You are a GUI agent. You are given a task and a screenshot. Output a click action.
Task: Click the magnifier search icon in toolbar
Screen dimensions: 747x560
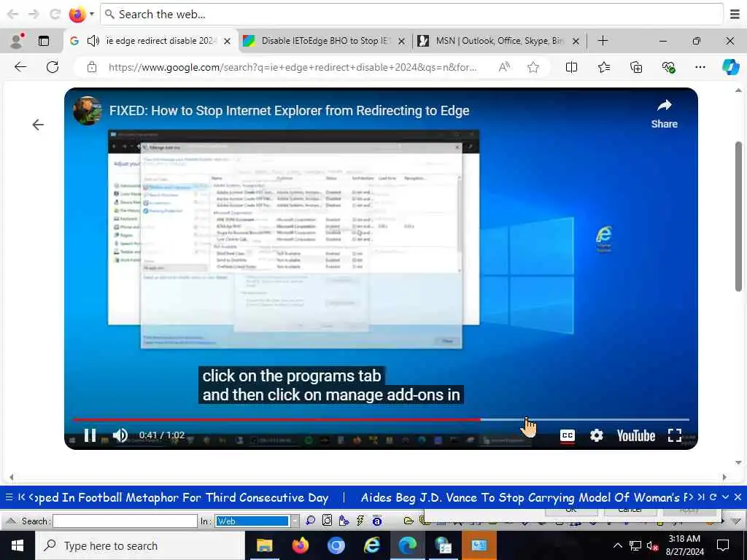pos(310,521)
